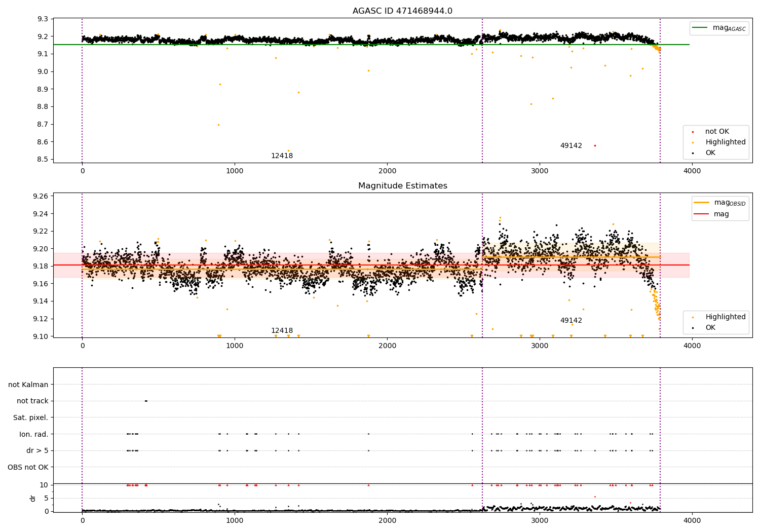Click the 'Ion. rad.' row label
The width and height of the screenshot is (760, 532).
(x=34, y=434)
